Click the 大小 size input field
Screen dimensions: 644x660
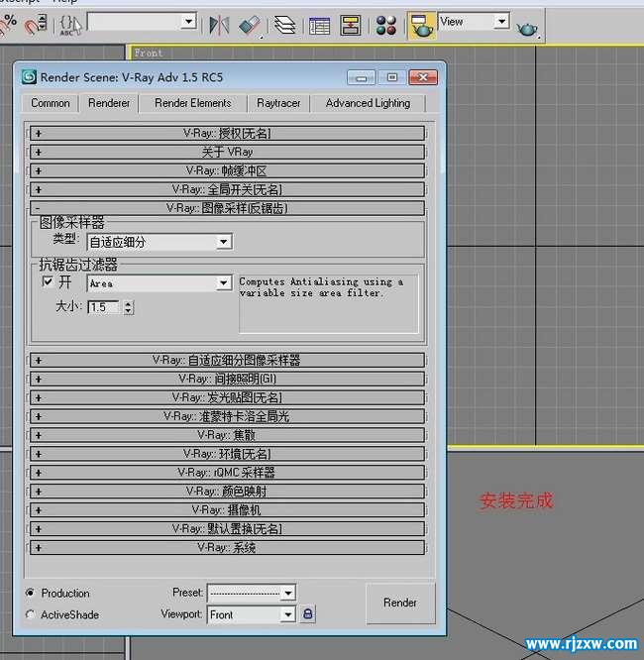pos(104,307)
